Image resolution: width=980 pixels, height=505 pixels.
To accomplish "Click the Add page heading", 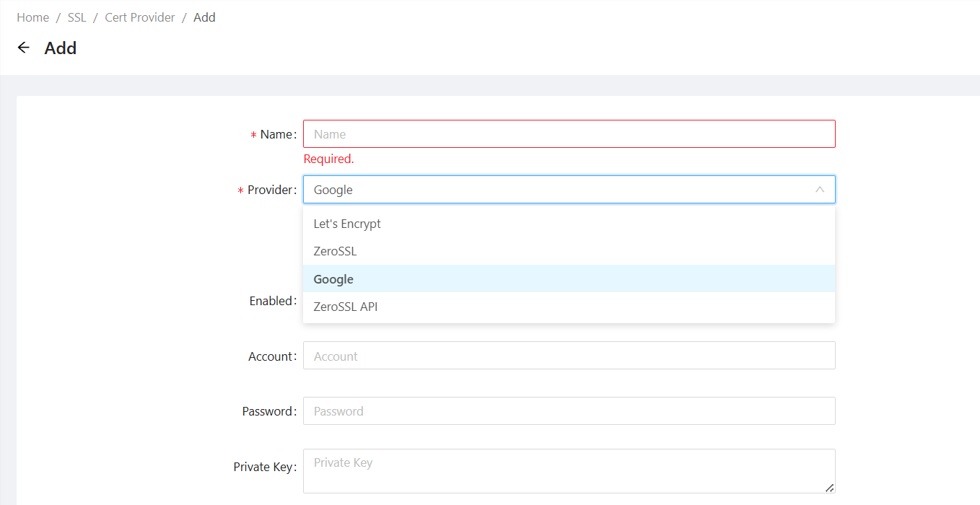I will [x=61, y=48].
